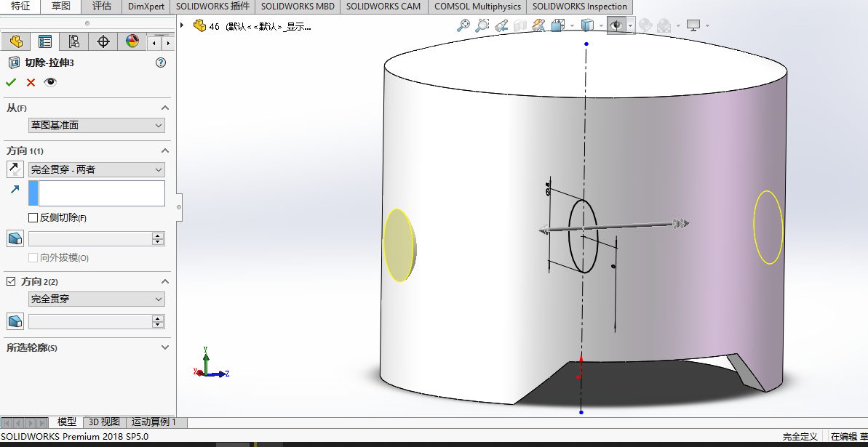
Task: Toggle the draft button in 方向1
Action: click(x=15, y=238)
